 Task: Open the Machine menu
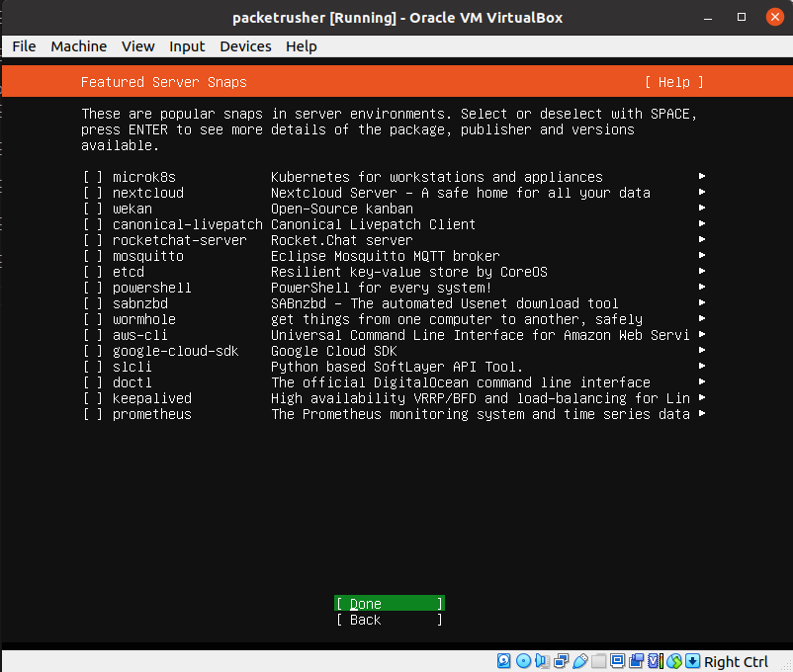[79, 46]
